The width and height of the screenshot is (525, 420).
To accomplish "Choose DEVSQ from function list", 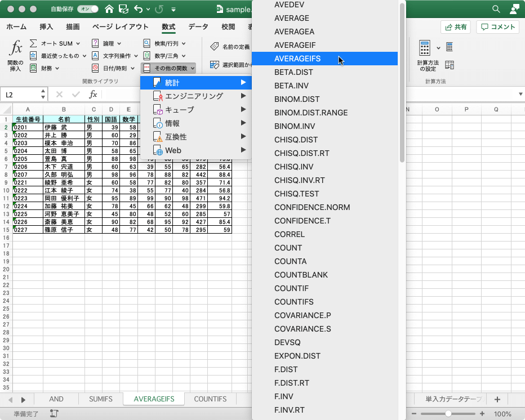I will tap(324, 342).
